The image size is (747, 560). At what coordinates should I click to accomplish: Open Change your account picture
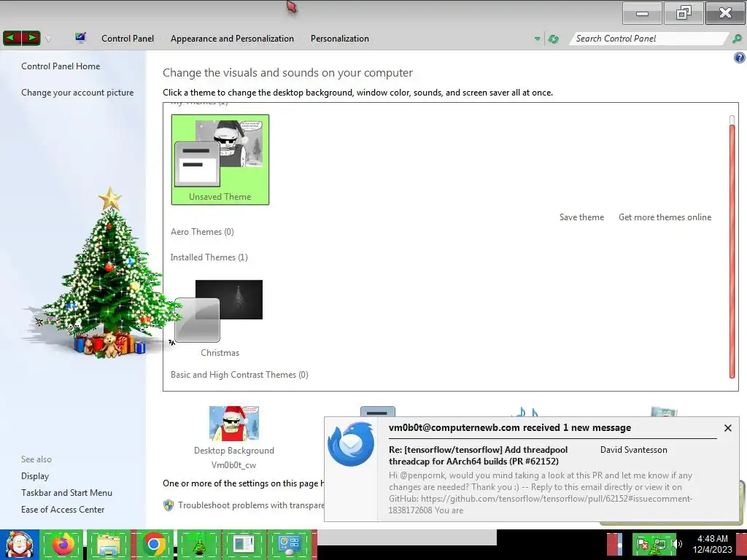(x=77, y=93)
